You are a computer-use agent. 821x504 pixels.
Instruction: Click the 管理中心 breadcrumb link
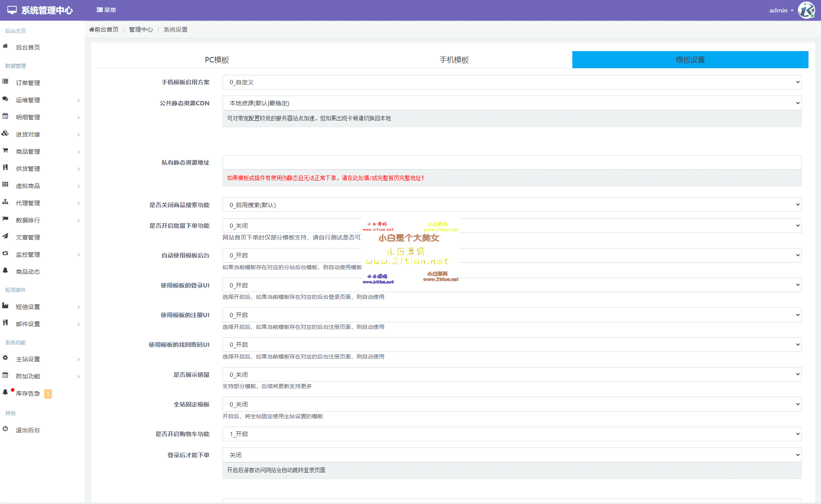pos(141,30)
